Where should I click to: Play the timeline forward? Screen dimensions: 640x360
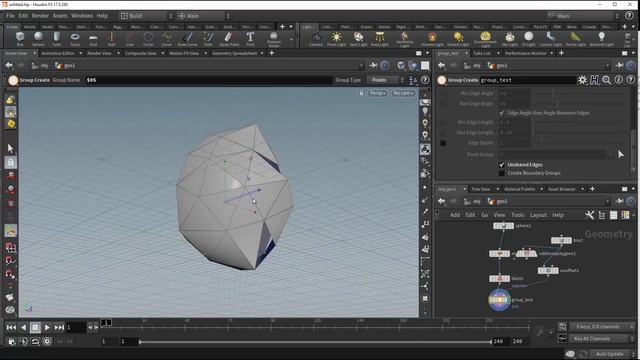(47, 327)
